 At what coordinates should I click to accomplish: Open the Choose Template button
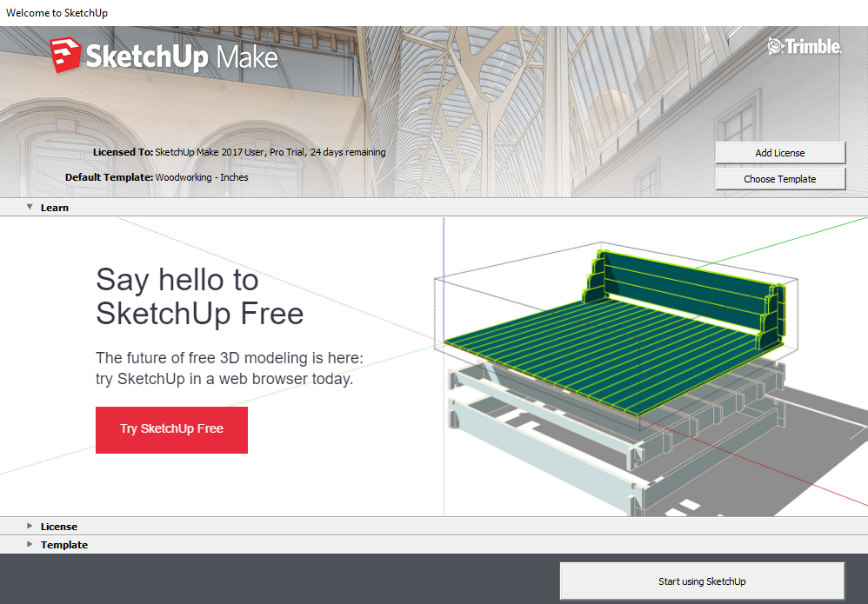coord(780,179)
